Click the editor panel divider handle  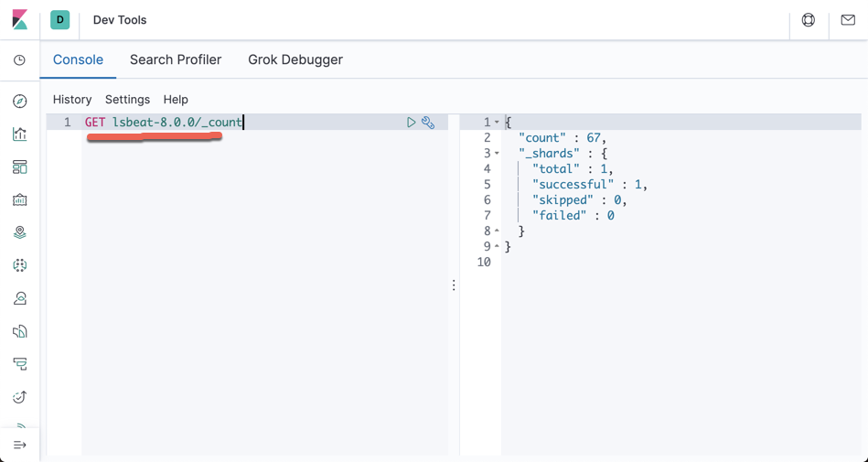coord(454,285)
